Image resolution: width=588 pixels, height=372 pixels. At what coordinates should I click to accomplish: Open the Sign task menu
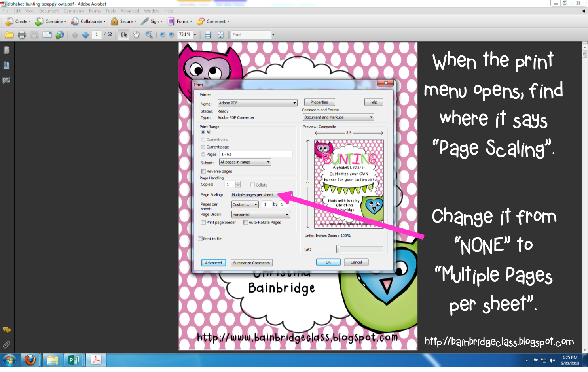tap(152, 21)
